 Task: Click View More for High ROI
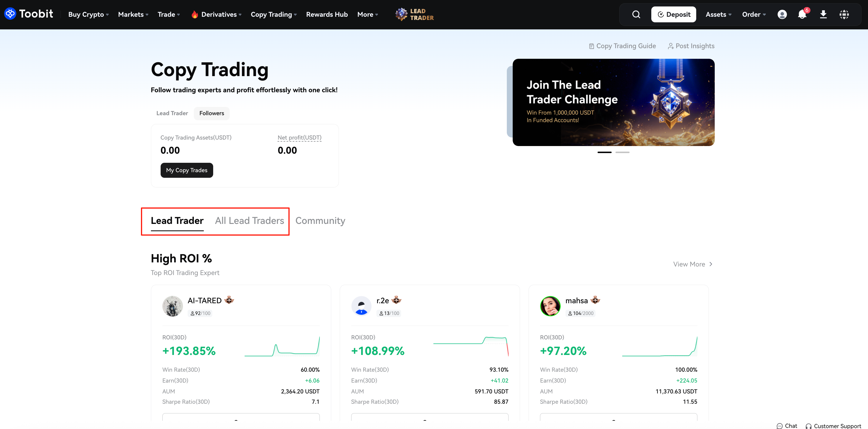coord(693,264)
